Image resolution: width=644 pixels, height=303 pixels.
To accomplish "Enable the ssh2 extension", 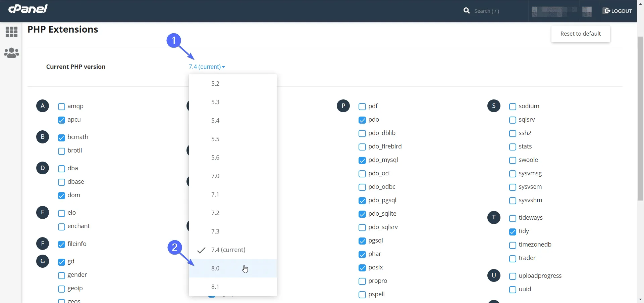I will (x=513, y=133).
